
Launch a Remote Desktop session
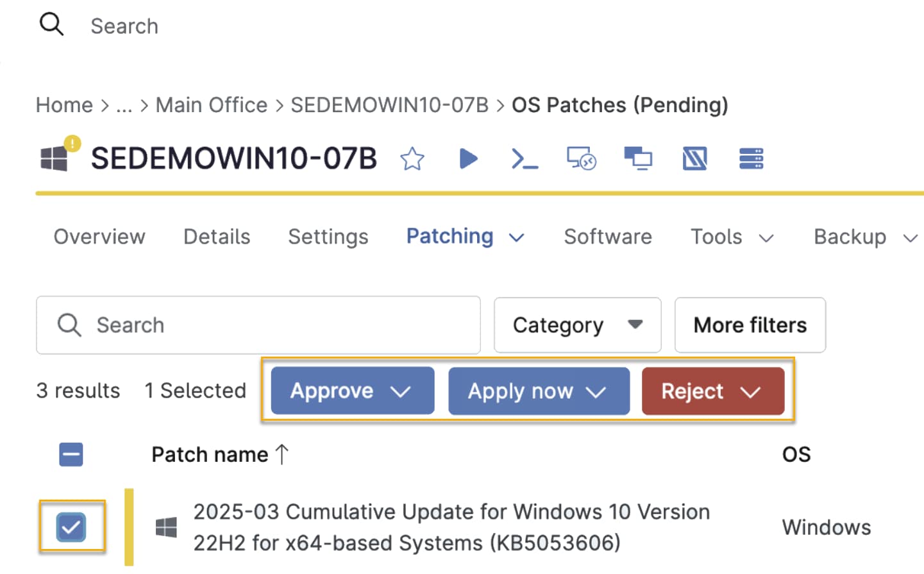point(580,158)
